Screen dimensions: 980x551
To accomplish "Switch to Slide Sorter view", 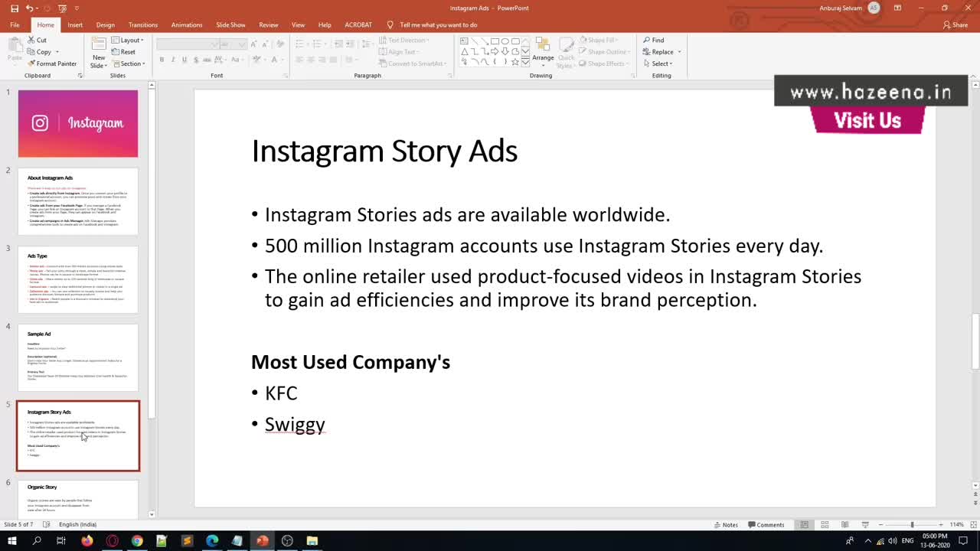I will pyautogui.click(x=825, y=525).
